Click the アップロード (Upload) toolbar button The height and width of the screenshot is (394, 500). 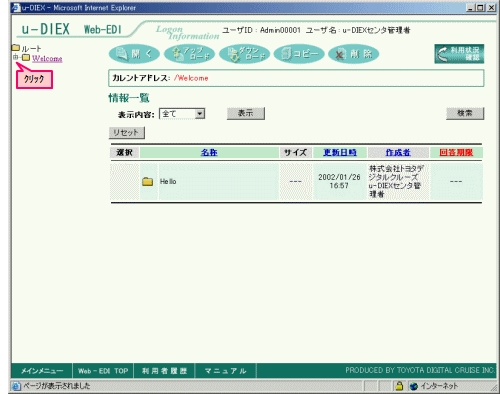tap(189, 54)
